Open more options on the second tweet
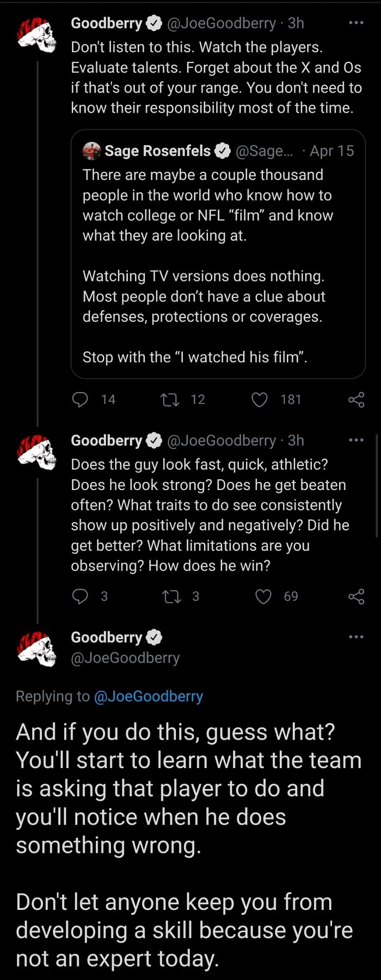The image size is (381, 980). tap(356, 440)
